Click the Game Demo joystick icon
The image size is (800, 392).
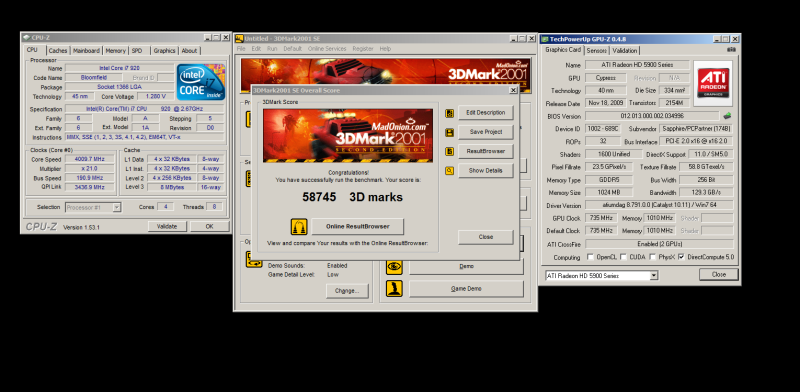394,288
